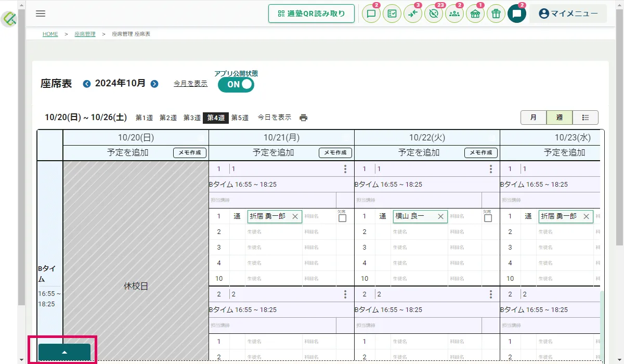Click 2024年10月 month label
Viewport: 624px width, 364px height.
(x=121, y=83)
